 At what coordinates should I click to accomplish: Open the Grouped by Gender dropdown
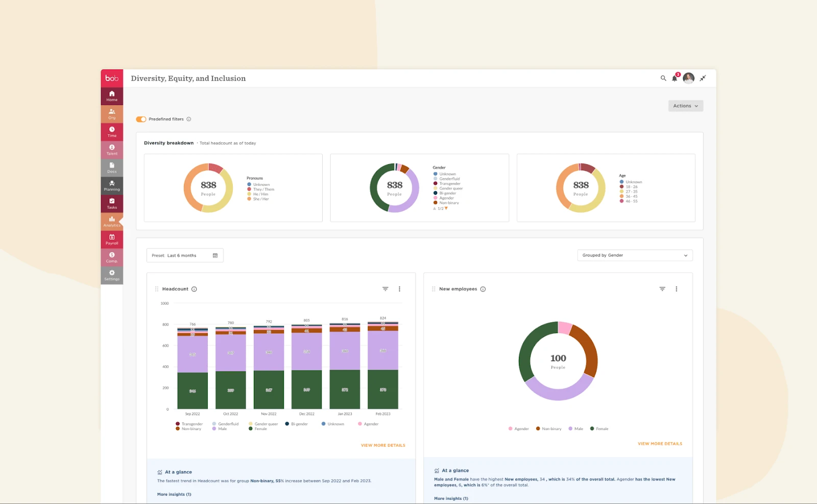click(635, 255)
